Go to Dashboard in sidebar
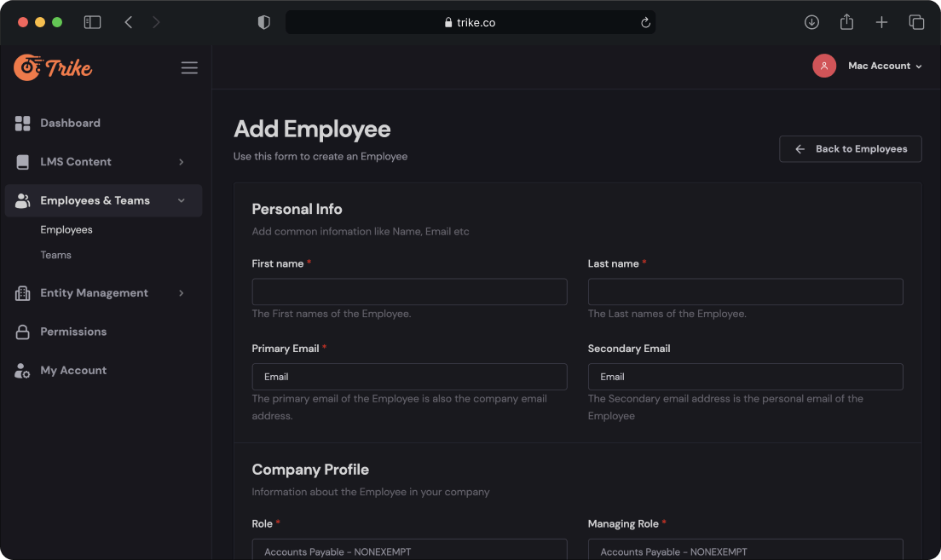This screenshot has height=560, width=941. (70, 124)
